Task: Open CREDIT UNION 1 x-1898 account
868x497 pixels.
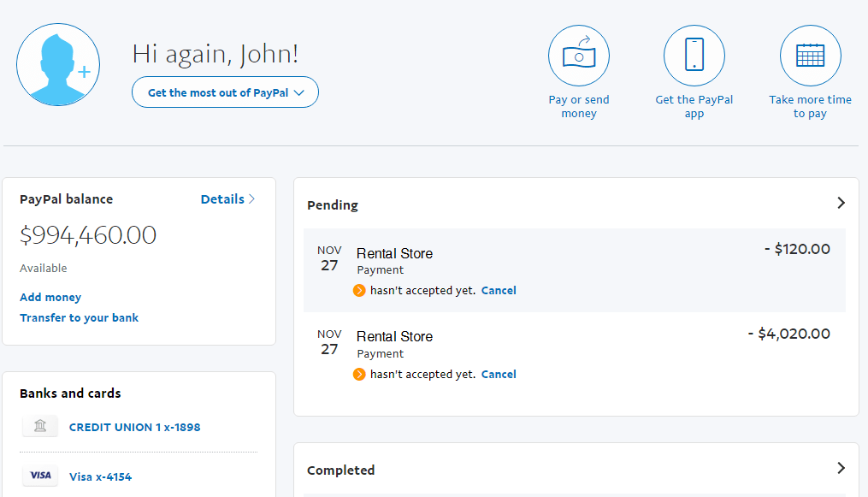Action: click(x=134, y=427)
